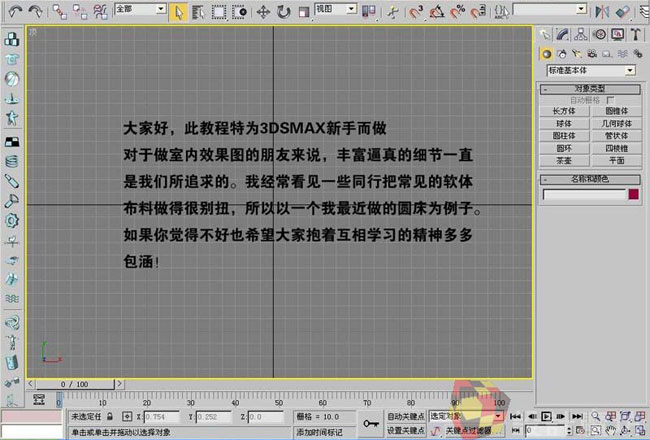
Task: Collapse the 名称和颜色 rollout
Action: point(590,179)
